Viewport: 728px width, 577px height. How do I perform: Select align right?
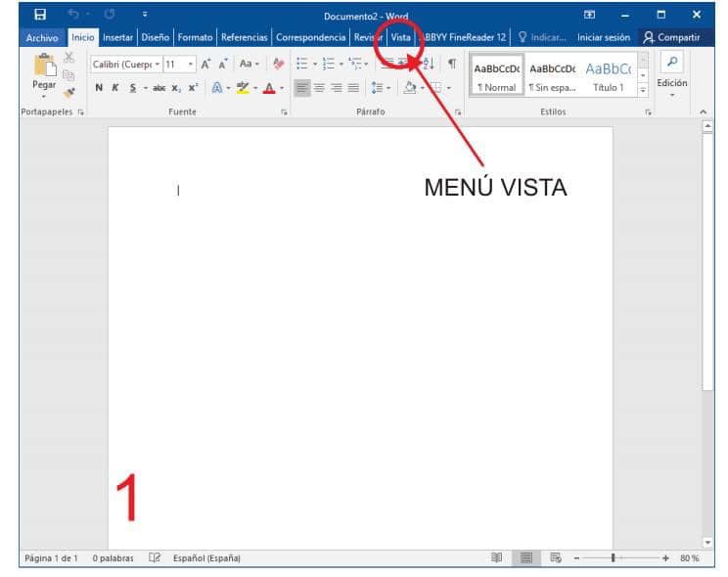[337, 87]
